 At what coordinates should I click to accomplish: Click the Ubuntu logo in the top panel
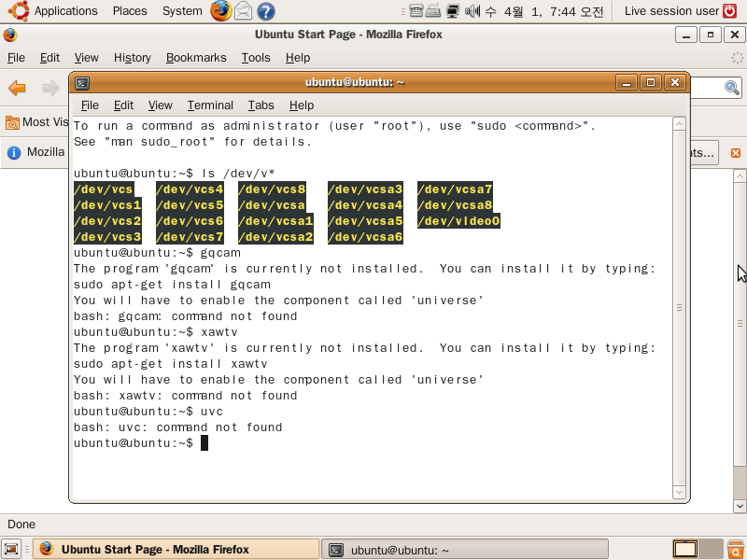point(18,10)
